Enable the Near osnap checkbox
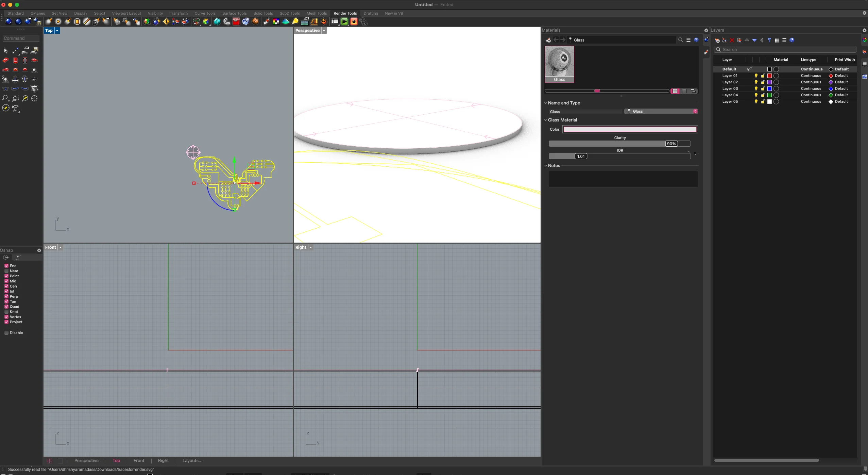Viewport: 868px width, 475px height. coord(6,271)
